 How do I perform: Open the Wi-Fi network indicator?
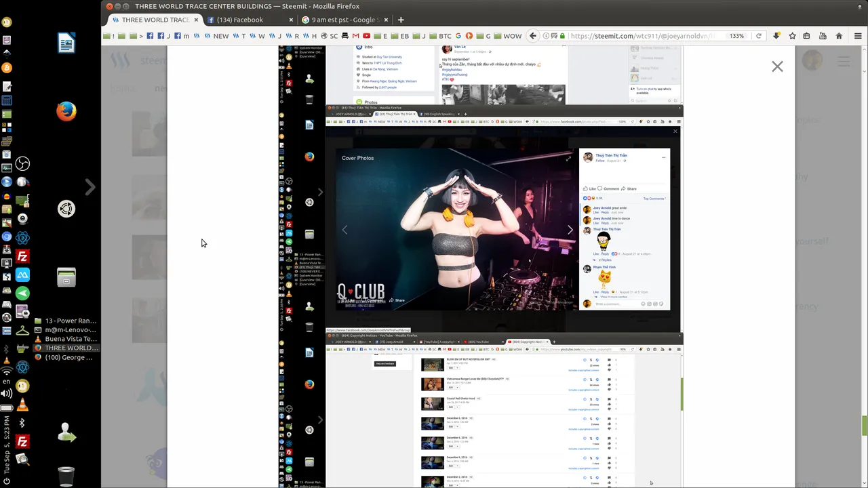tap(7, 370)
